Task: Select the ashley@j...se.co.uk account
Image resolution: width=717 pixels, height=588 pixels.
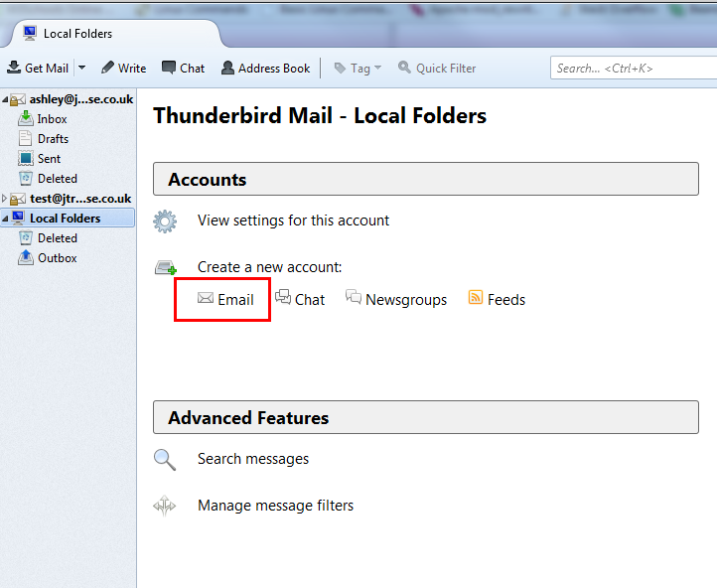Action: 81,99
